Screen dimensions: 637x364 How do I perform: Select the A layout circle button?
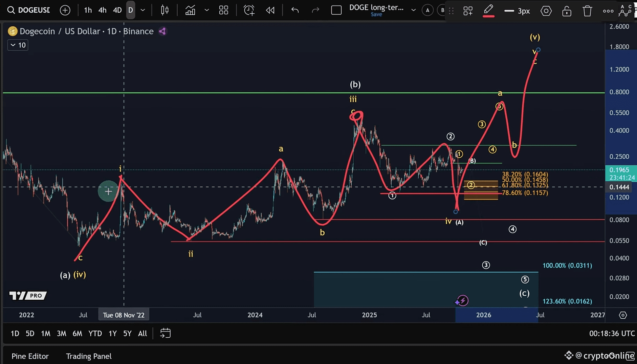click(x=427, y=10)
